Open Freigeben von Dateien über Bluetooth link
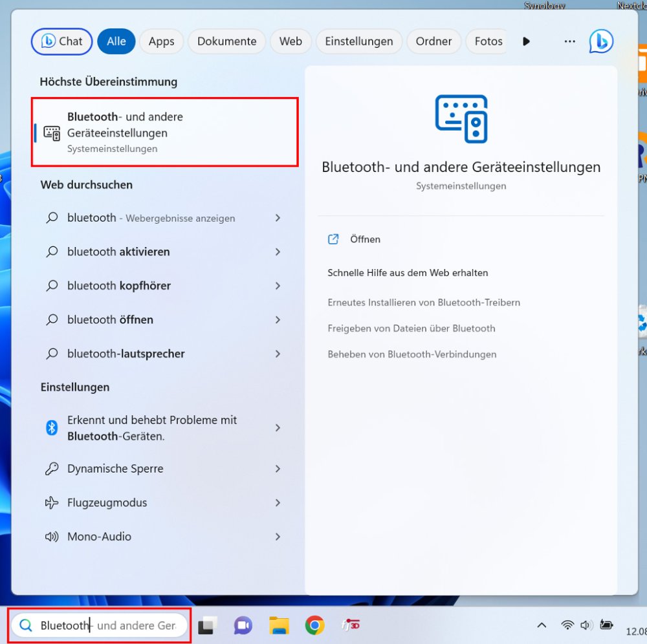 pos(411,328)
